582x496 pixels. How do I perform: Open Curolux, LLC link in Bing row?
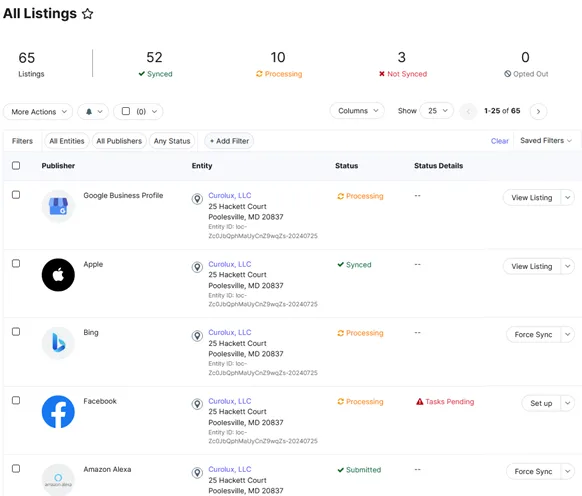tap(230, 332)
